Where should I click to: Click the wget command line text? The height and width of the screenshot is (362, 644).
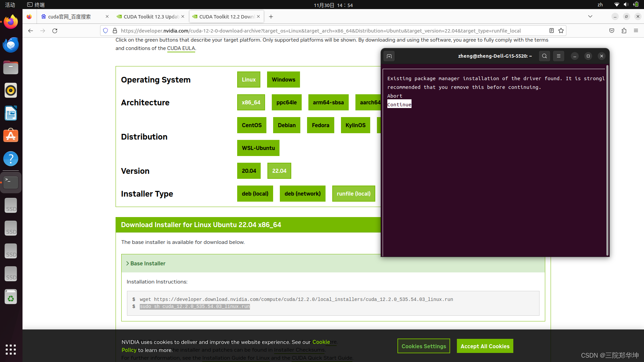coord(296,300)
